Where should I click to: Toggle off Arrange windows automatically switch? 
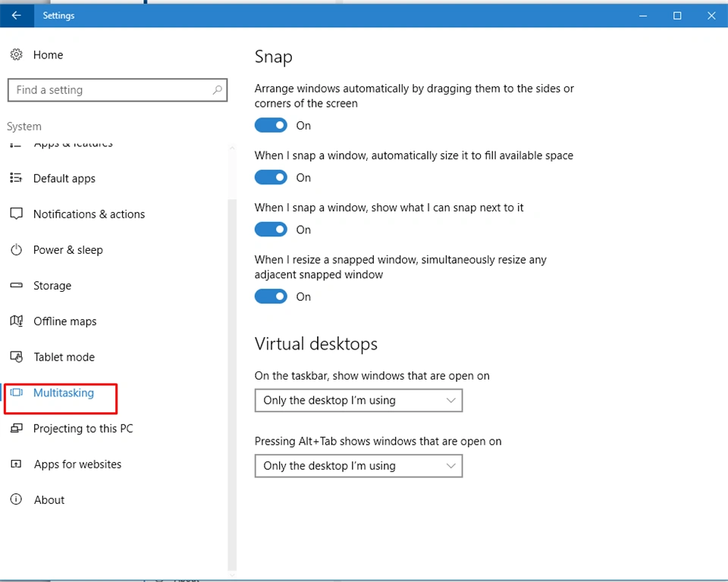click(271, 125)
